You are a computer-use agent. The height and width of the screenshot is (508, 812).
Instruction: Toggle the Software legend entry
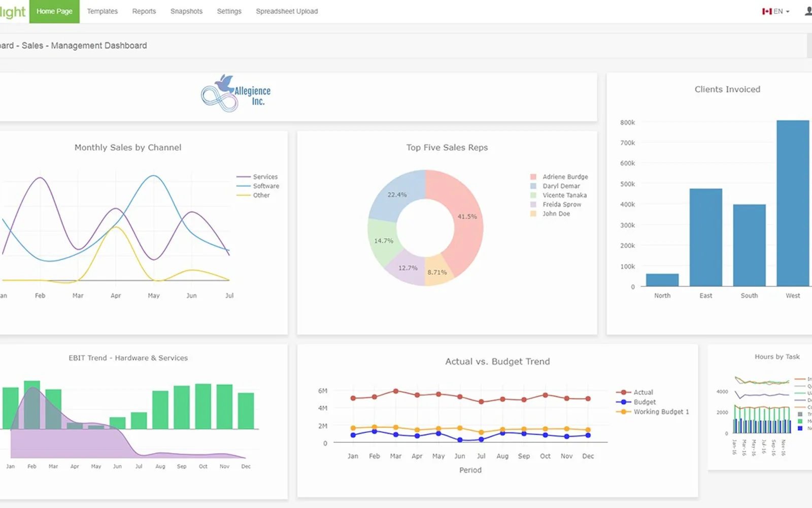[258, 186]
